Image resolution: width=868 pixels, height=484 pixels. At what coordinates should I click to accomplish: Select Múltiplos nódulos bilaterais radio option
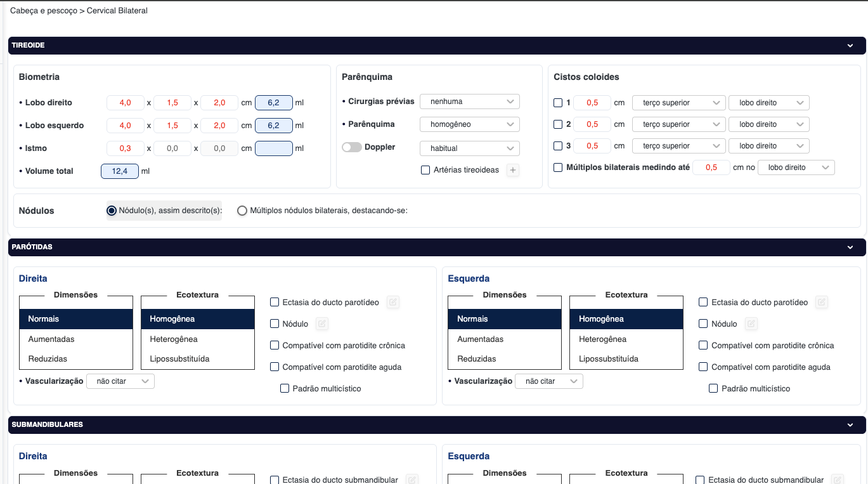[242, 211]
